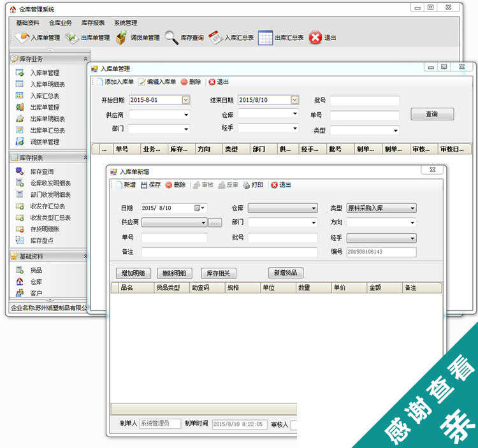The width and height of the screenshot is (478, 448).
Task: Click the 备注 input field in 入库单新增
Action: coord(229,252)
